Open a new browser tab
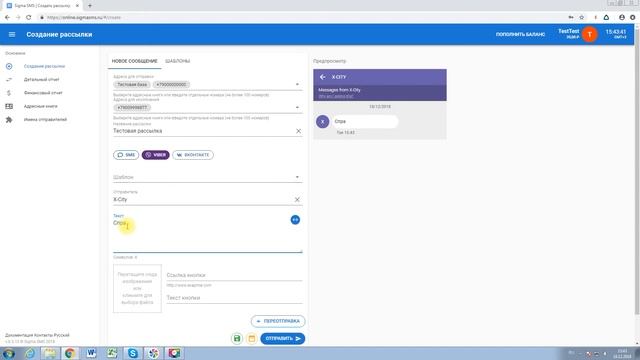The width and height of the screenshot is (640, 360). pos(90,6)
